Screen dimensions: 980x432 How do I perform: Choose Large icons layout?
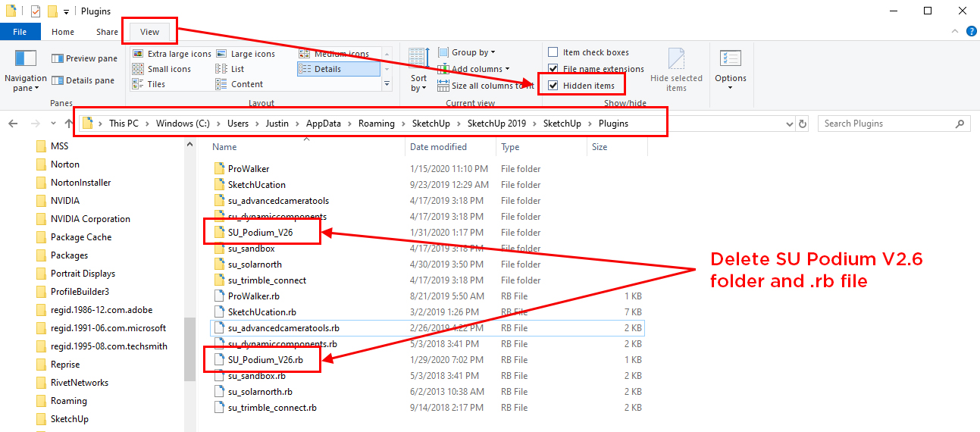(x=245, y=54)
